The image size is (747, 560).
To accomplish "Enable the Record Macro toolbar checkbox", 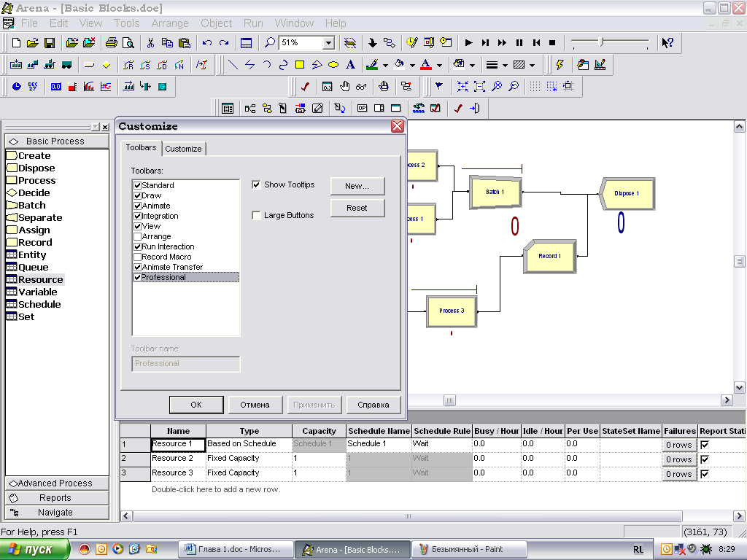I will (x=138, y=257).
